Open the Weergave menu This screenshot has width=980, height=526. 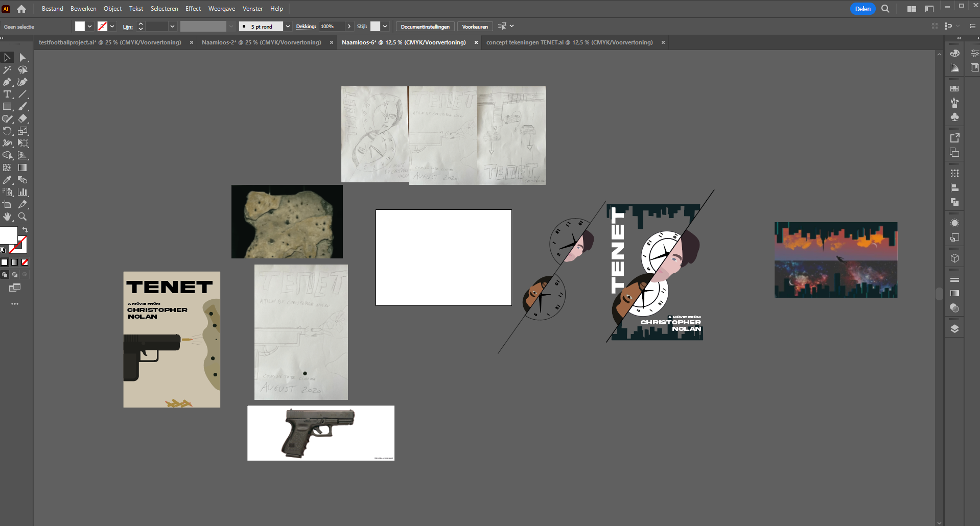(x=222, y=9)
